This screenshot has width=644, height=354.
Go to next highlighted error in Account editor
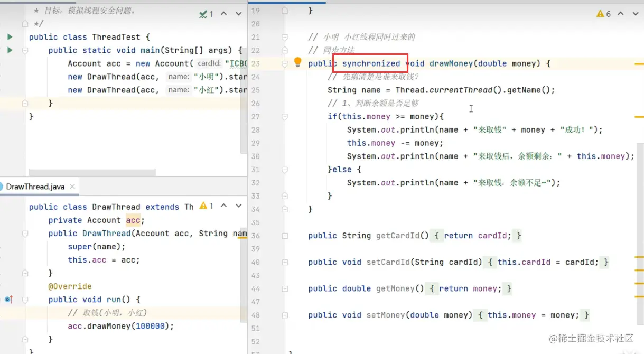(636, 14)
